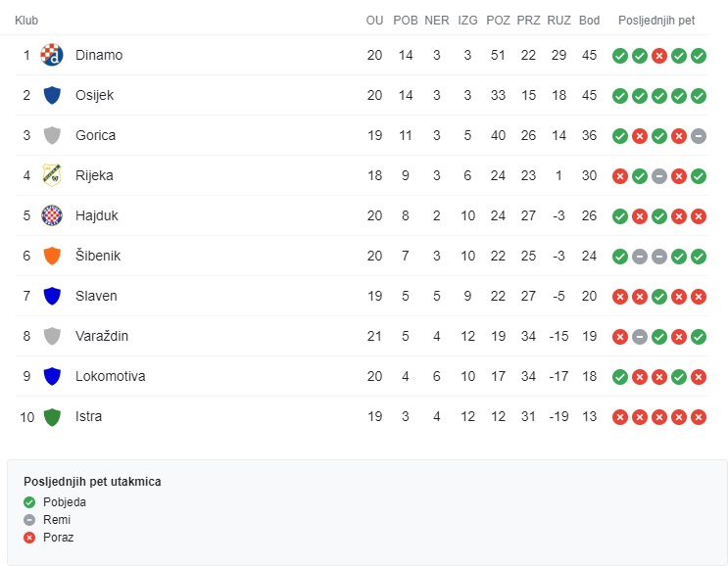This screenshot has height=566, width=728.
Task: Select the Slaven team name
Action: click(x=96, y=296)
